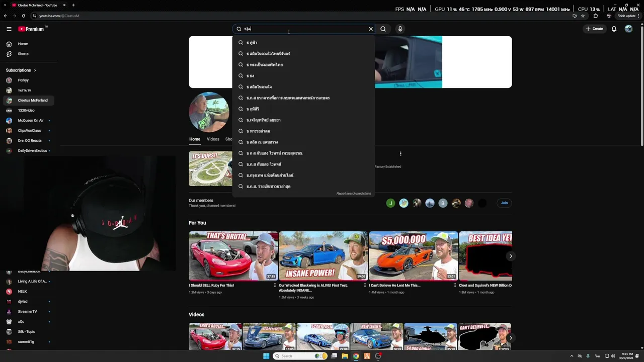Switch to the channel Videos tab

point(213,139)
